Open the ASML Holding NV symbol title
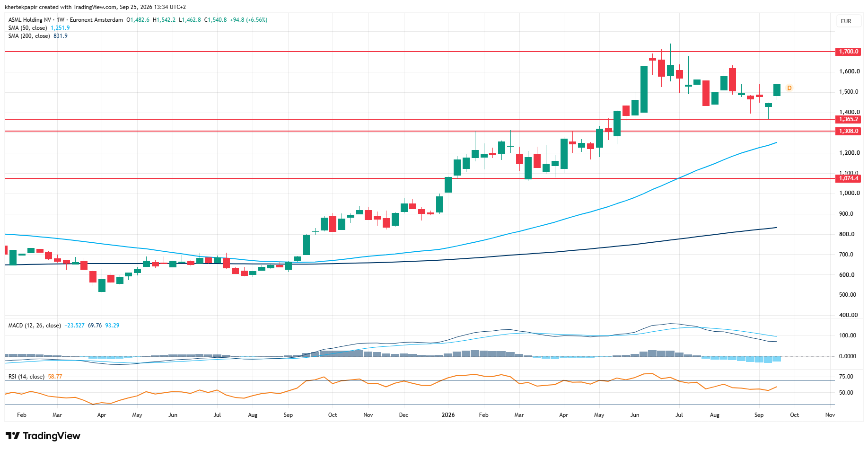The height and width of the screenshot is (450, 868). pos(30,20)
